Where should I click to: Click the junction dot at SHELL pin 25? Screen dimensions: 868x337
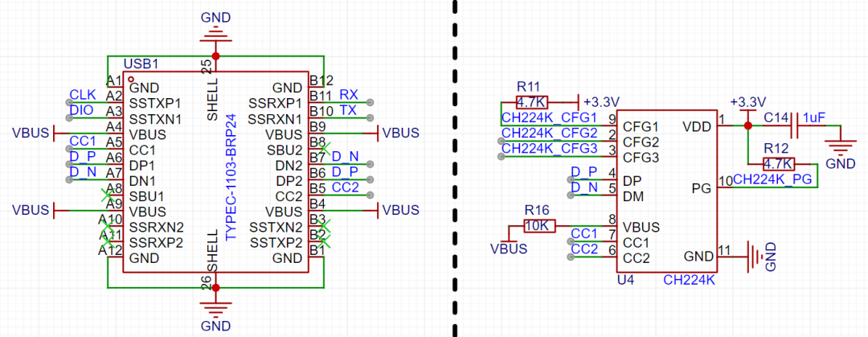216,56
